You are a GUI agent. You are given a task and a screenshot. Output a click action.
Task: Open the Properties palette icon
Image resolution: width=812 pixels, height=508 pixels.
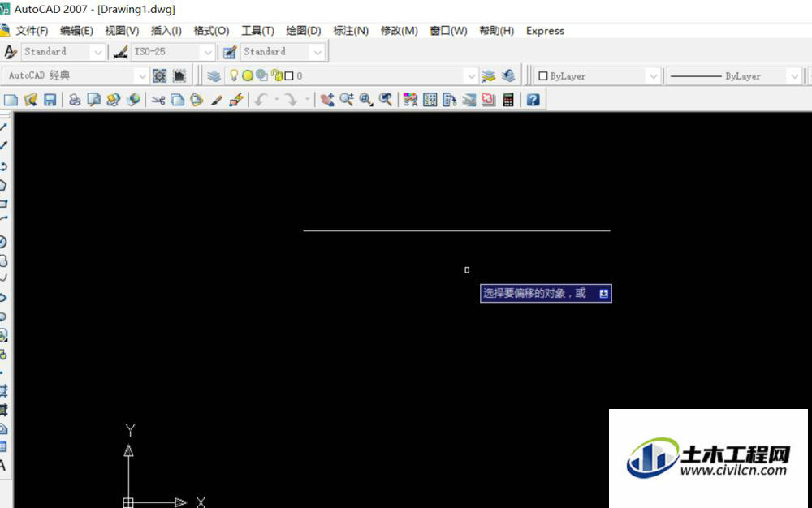(410, 99)
